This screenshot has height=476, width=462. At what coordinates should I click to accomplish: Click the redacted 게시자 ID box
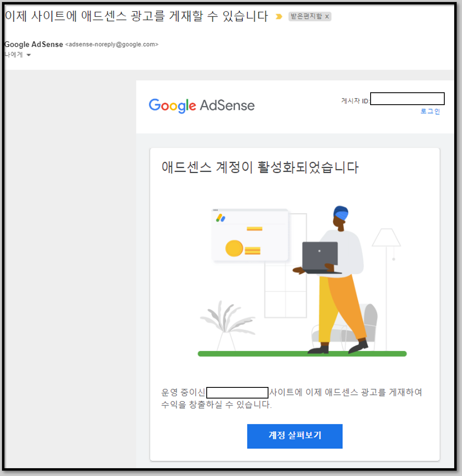pos(407,98)
